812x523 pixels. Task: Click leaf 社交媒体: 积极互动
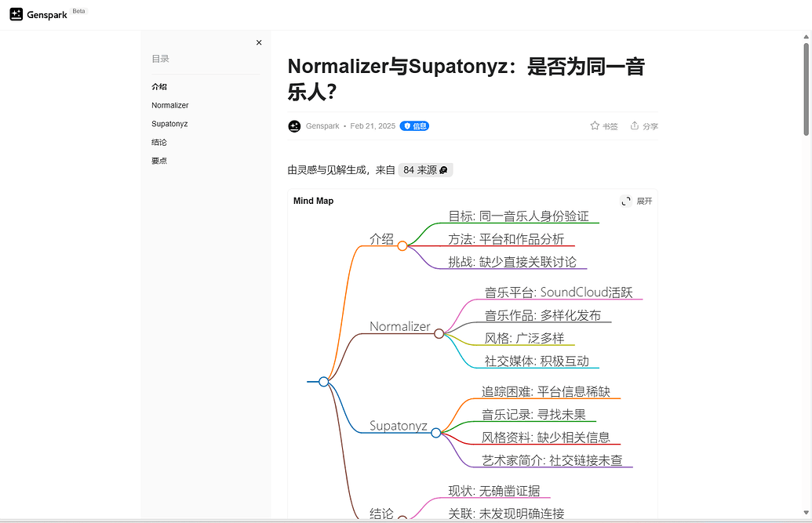coord(537,361)
